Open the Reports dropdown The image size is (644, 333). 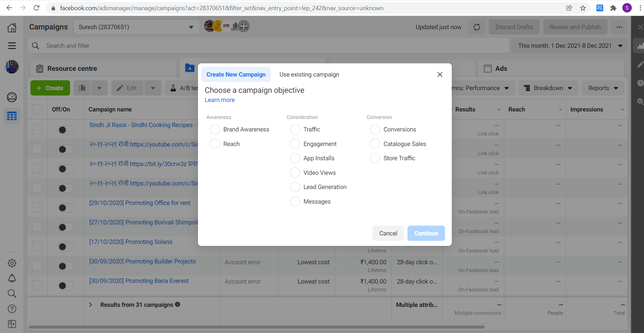point(603,88)
